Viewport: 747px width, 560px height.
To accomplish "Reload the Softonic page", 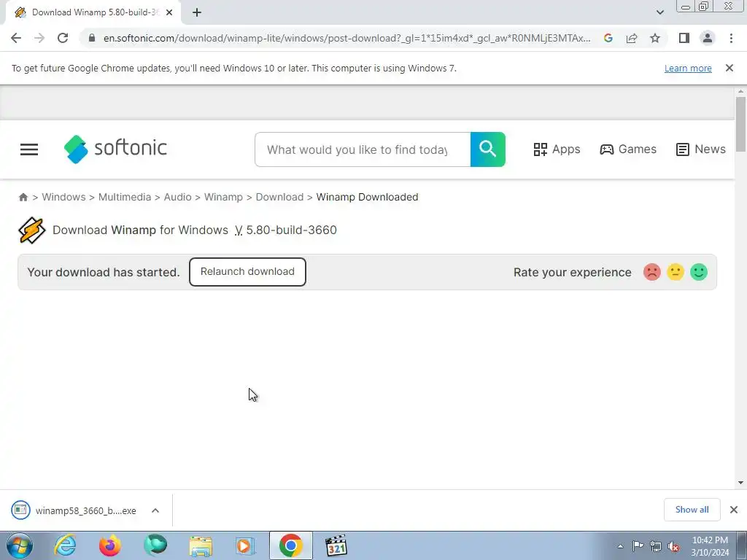I will coord(63,38).
